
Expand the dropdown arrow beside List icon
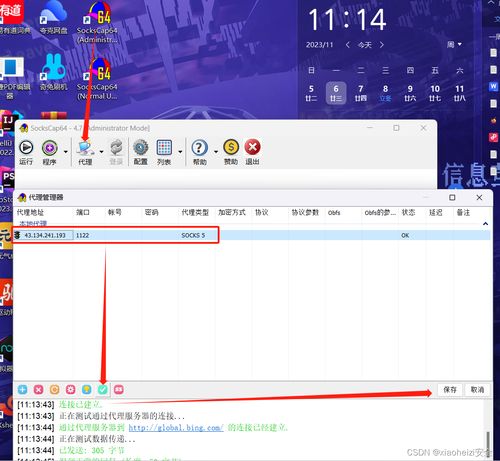(180, 152)
